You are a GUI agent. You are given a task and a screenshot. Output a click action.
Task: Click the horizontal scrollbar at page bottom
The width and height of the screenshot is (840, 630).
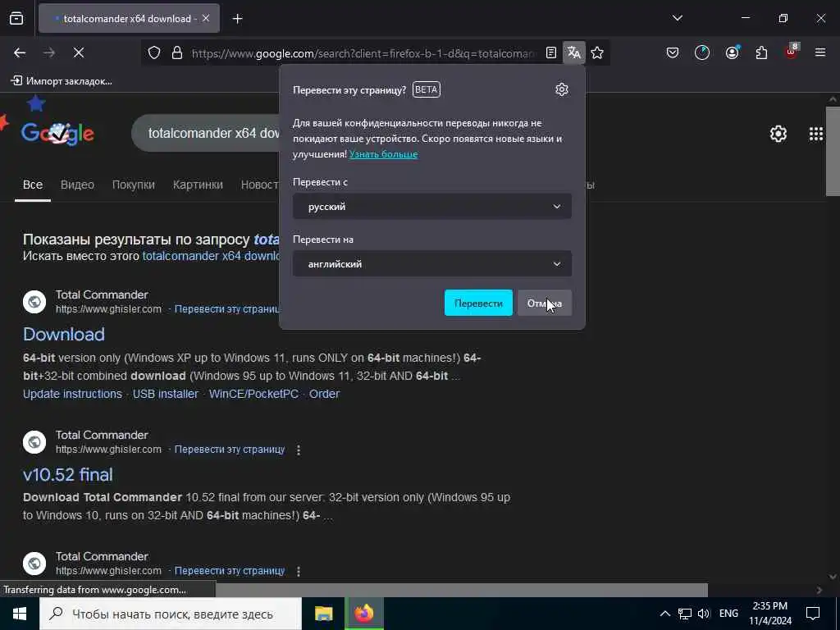[461, 589]
